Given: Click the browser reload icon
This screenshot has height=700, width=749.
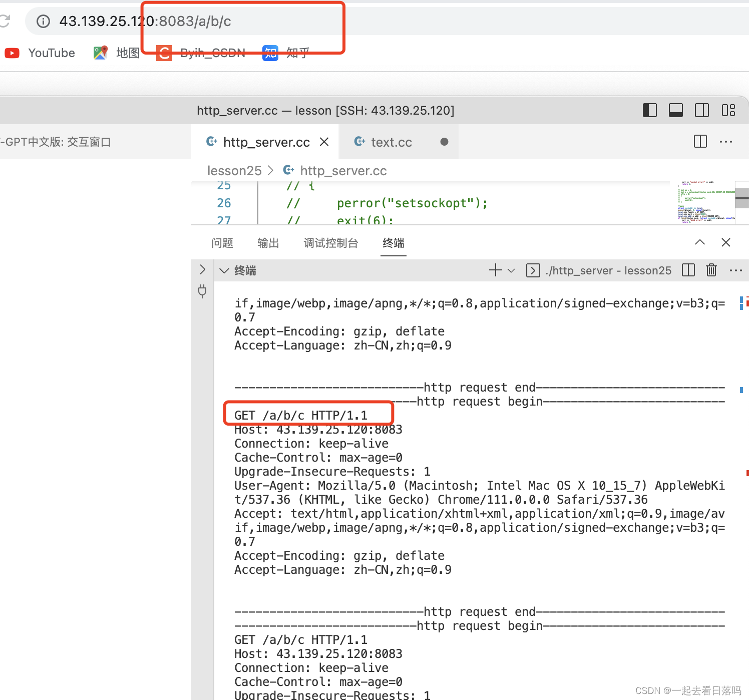Looking at the screenshot, I should tap(5, 21).
